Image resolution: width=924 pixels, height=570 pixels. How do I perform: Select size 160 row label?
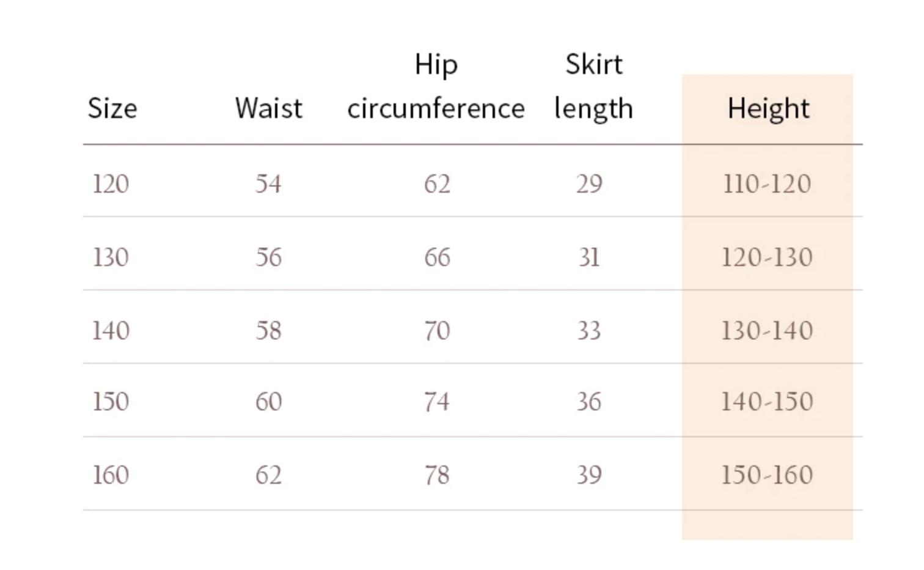tap(111, 475)
